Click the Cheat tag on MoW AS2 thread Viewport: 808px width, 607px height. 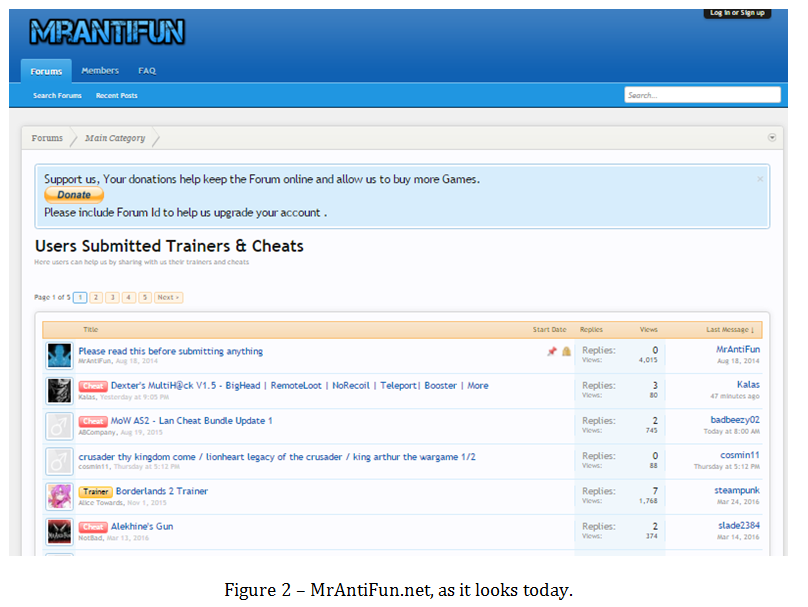[x=93, y=421]
